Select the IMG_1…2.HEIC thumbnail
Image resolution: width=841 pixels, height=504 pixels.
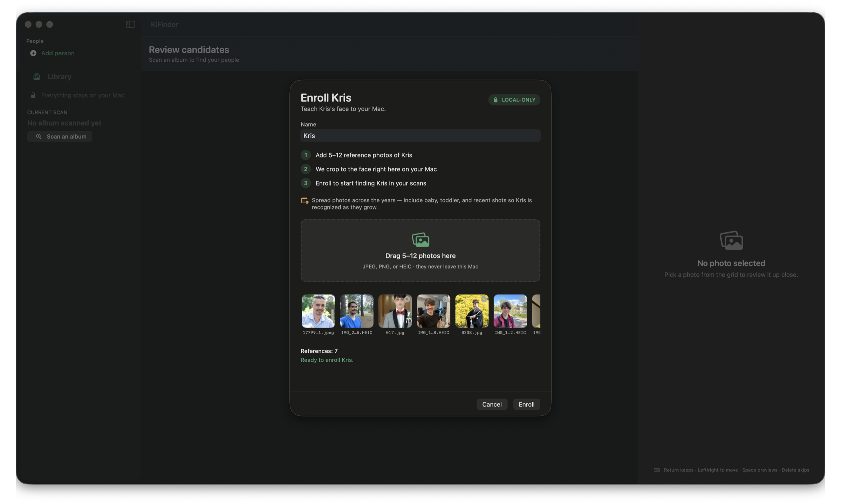510,311
